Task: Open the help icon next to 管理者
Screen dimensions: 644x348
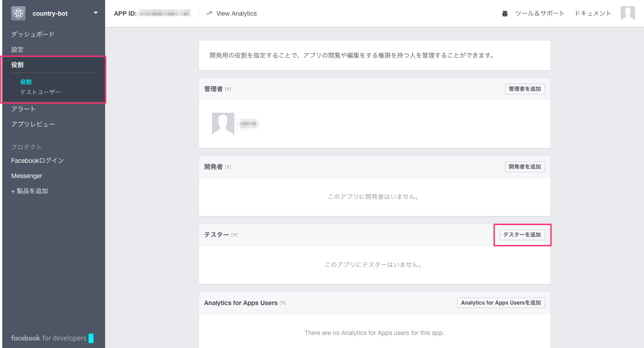Action: pyautogui.click(x=228, y=89)
